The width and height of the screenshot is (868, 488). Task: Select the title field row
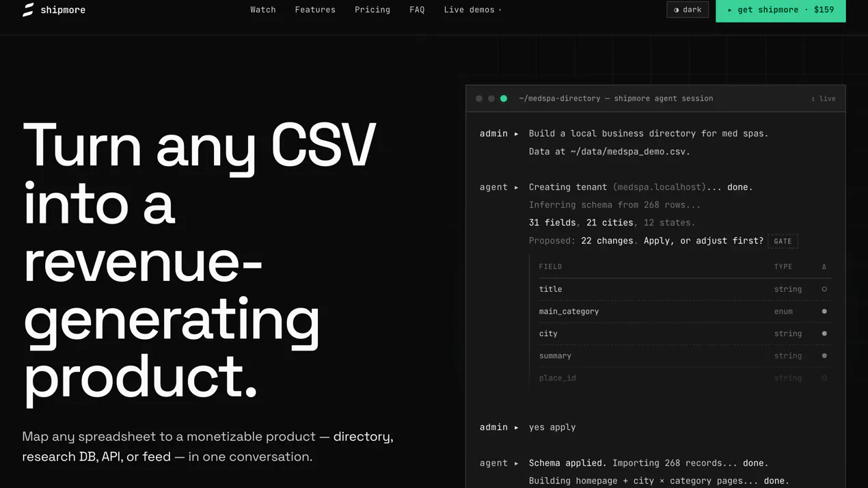pos(685,289)
